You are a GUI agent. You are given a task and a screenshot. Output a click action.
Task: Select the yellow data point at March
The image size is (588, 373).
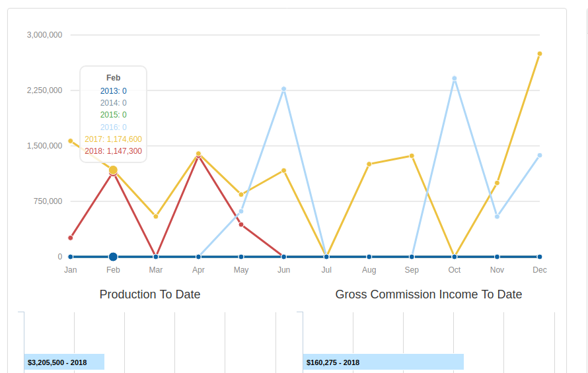156,217
